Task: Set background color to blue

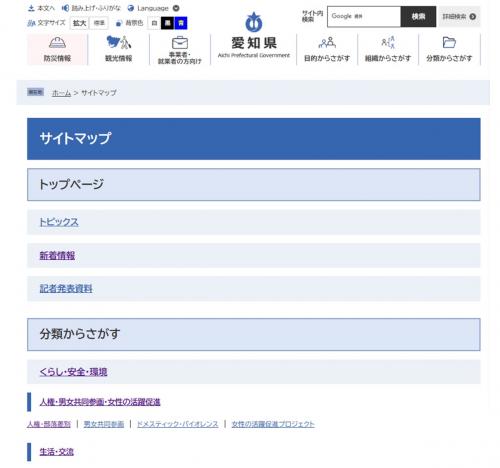Action: click(x=181, y=23)
